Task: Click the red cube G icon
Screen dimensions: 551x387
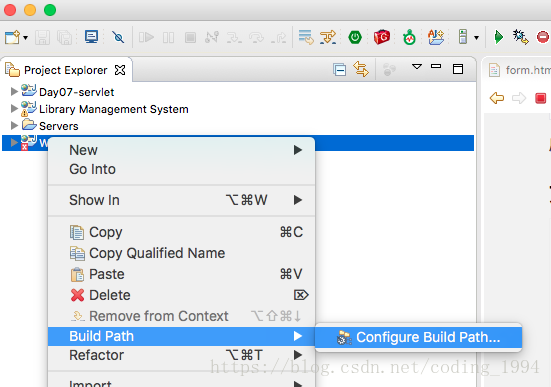Action: pyautogui.click(x=382, y=37)
